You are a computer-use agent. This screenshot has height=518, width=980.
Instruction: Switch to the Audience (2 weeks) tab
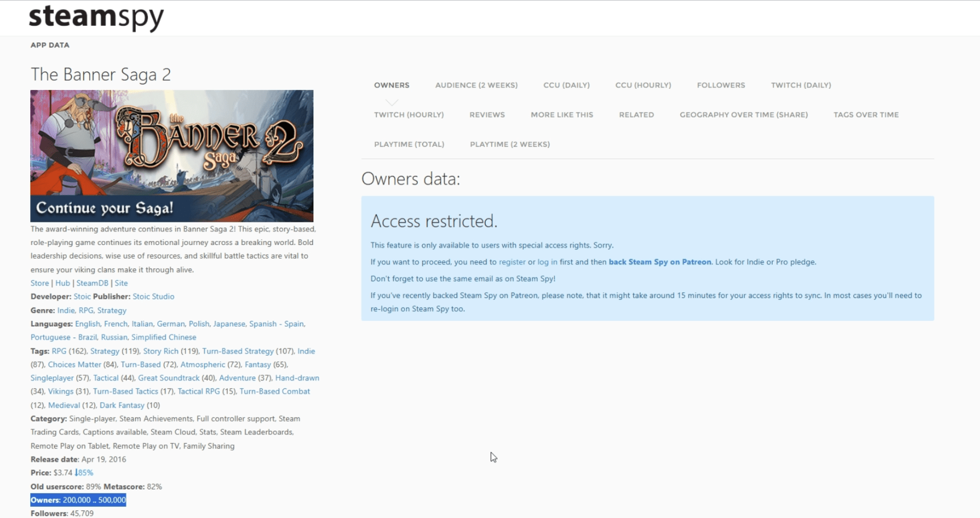tap(476, 85)
